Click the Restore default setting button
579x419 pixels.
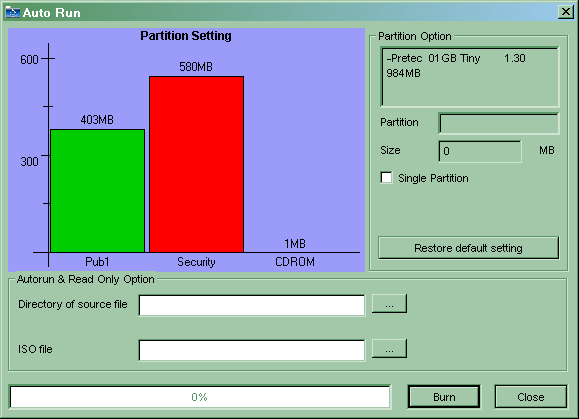point(468,248)
